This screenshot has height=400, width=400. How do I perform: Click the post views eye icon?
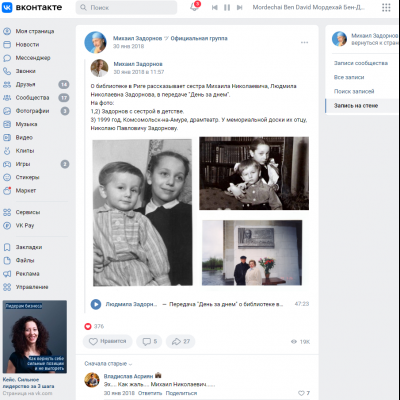[294, 342]
